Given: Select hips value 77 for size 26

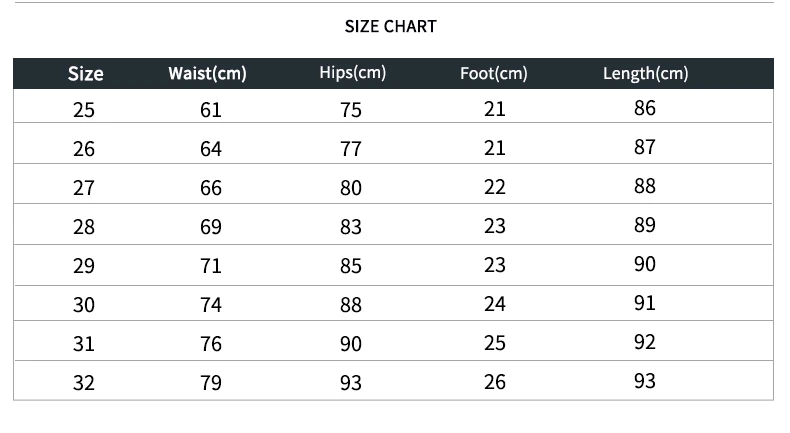Looking at the screenshot, I should [350, 149].
